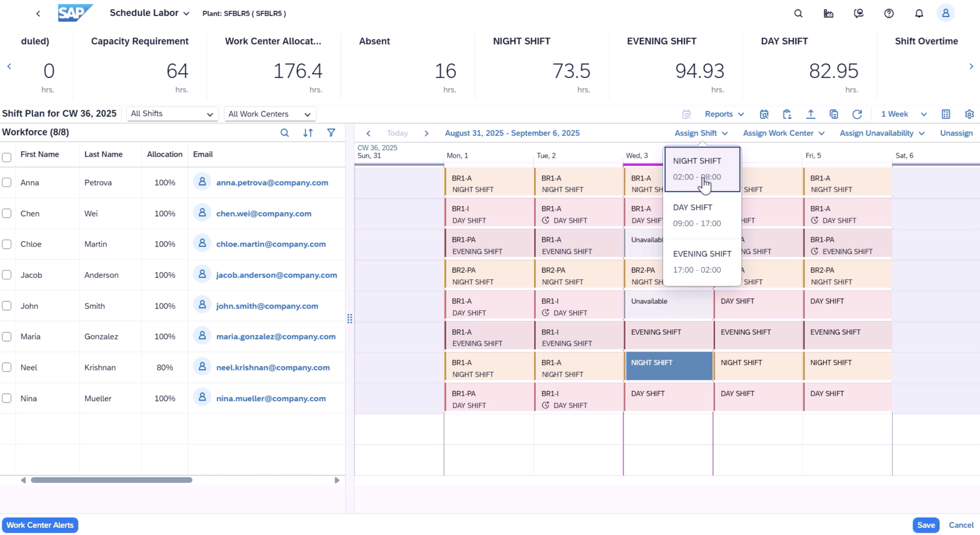Open the 1 Week view dropdown
Image resolution: width=980 pixels, height=535 pixels.
(903, 114)
